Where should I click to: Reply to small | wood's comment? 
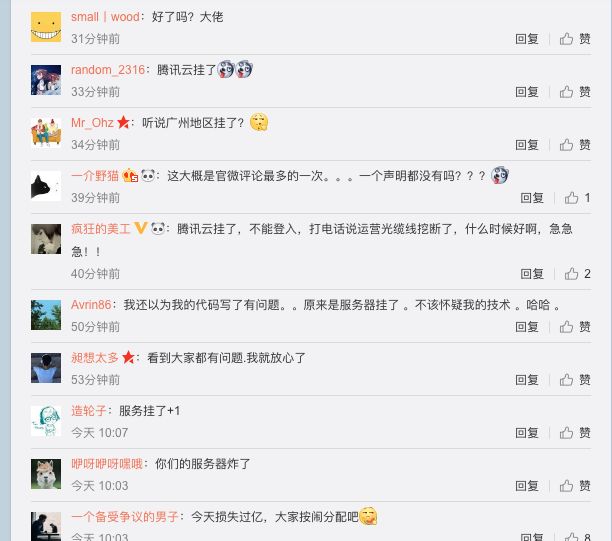pyautogui.click(x=527, y=39)
